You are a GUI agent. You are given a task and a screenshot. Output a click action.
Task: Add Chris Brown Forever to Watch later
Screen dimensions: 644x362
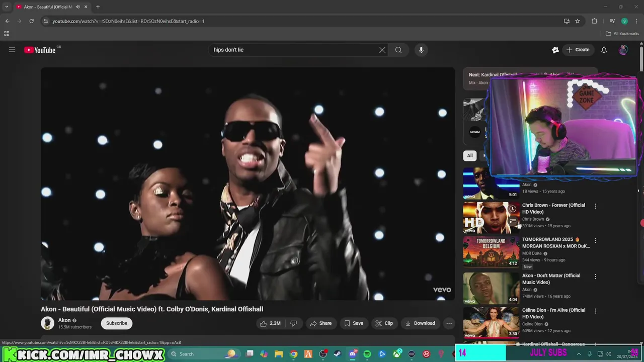tap(512, 209)
